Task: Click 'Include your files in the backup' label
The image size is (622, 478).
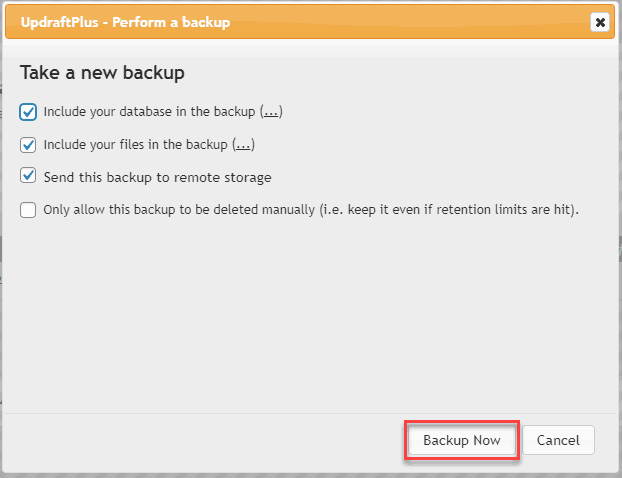Action: coord(135,145)
